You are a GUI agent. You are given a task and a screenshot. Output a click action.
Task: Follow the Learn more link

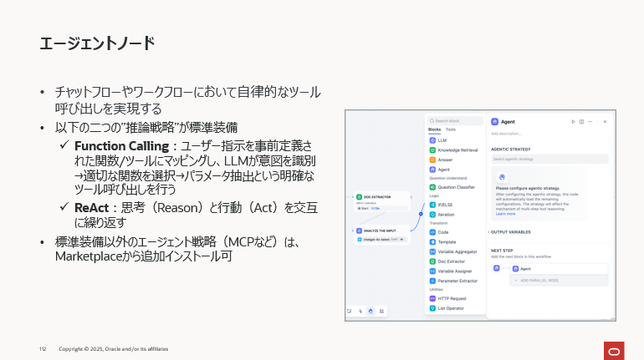(x=505, y=214)
